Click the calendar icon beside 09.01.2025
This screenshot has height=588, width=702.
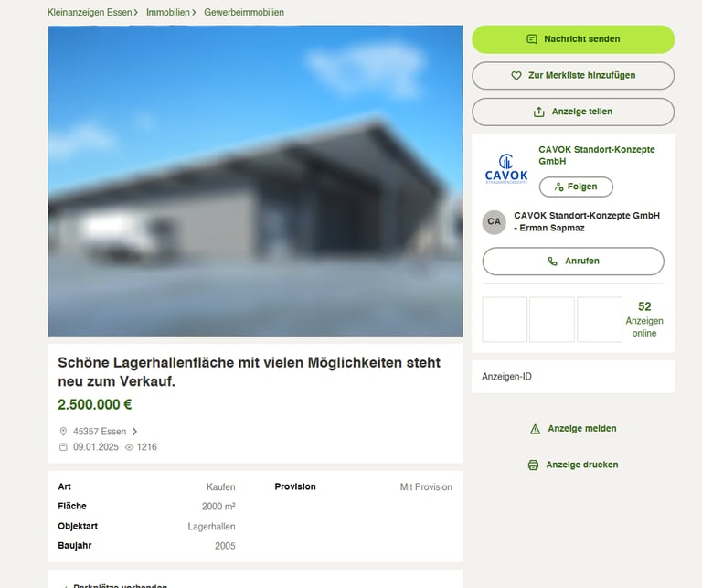pyautogui.click(x=63, y=447)
